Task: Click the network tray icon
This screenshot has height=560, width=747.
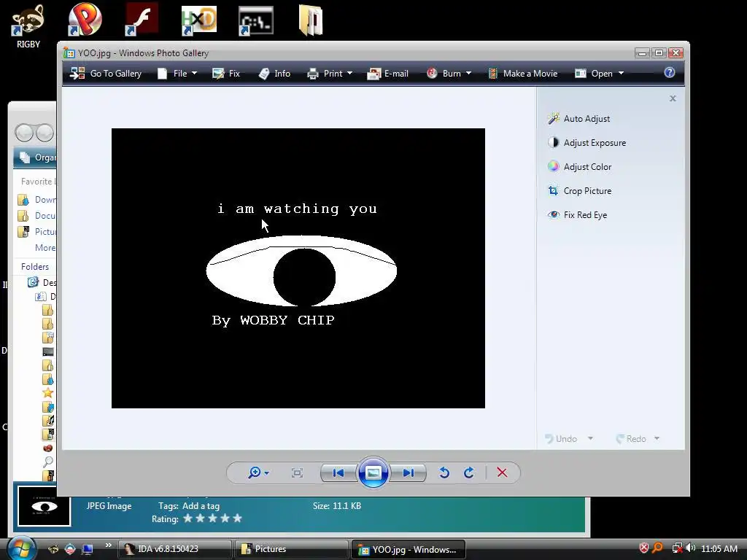Action: click(x=677, y=548)
